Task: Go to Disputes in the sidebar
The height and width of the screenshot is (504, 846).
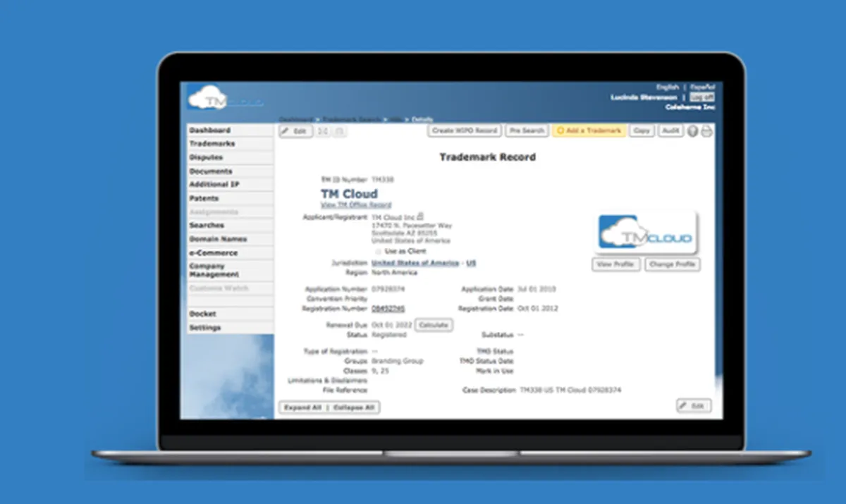Action: 230,157
